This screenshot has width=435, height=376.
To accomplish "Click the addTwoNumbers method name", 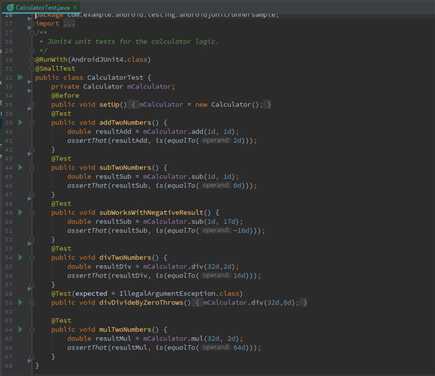I will coord(125,123).
